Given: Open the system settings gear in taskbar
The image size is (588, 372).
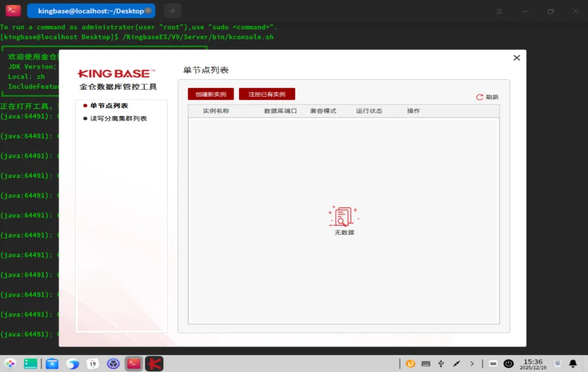Looking at the screenshot, I should click(113, 363).
